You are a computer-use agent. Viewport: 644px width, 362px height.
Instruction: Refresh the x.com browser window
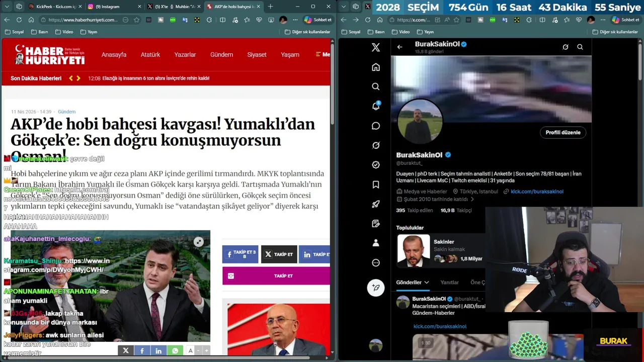368,20
